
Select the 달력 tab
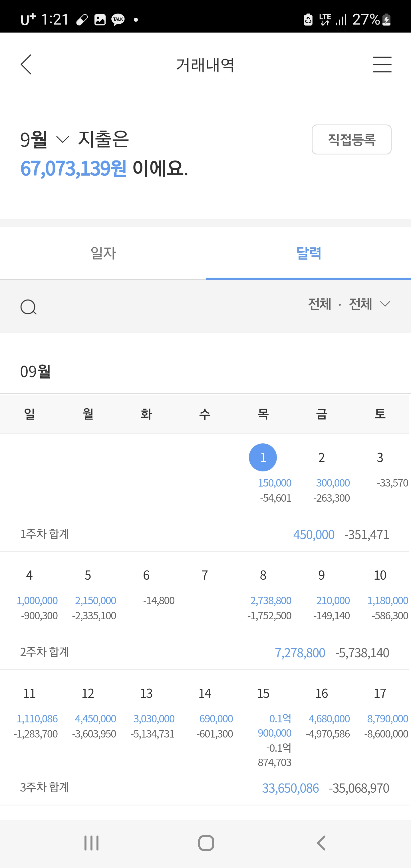point(308,253)
